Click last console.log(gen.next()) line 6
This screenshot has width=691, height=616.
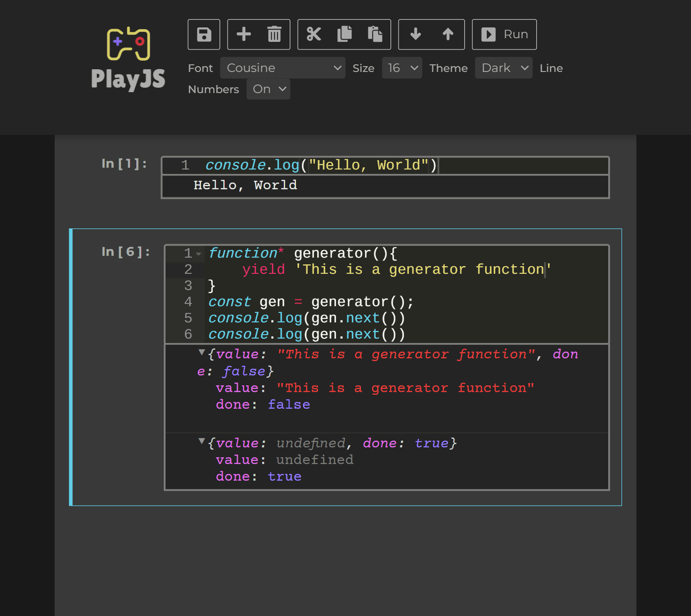pos(307,334)
